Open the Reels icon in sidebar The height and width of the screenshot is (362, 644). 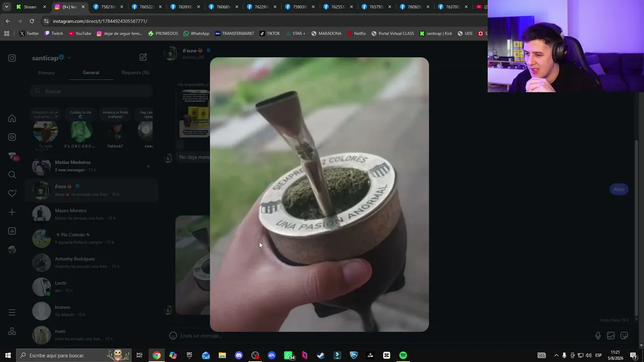click(12, 137)
